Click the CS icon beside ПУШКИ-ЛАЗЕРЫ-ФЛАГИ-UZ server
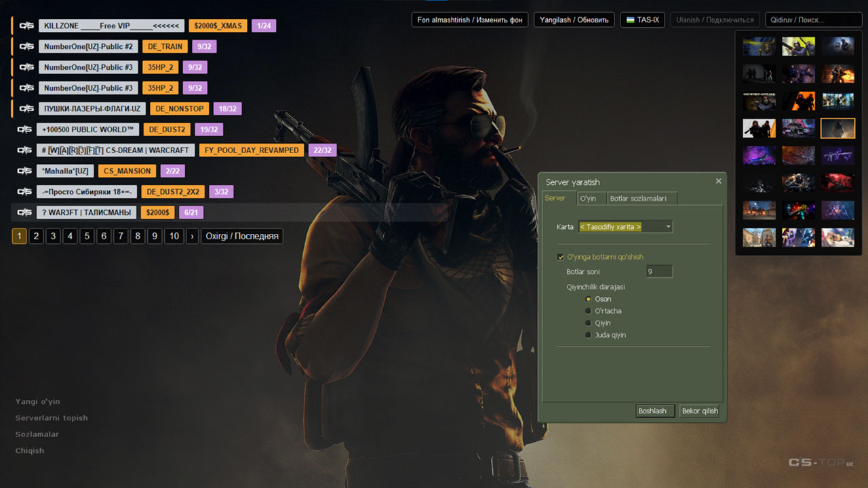This screenshot has height=488, width=868. pyautogui.click(x=26, y=108)
